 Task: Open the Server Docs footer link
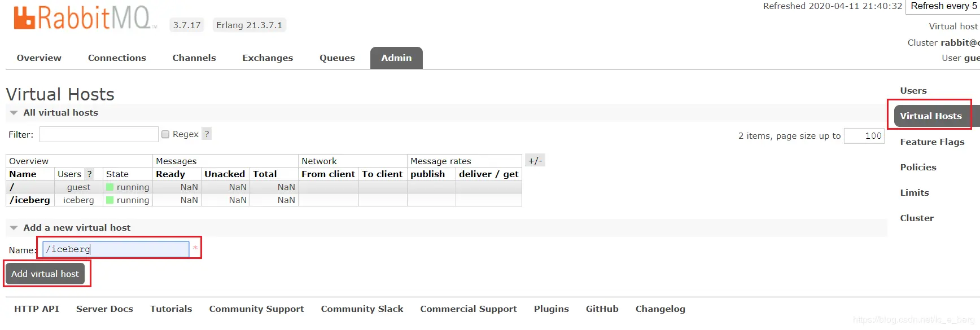point(104,309)
